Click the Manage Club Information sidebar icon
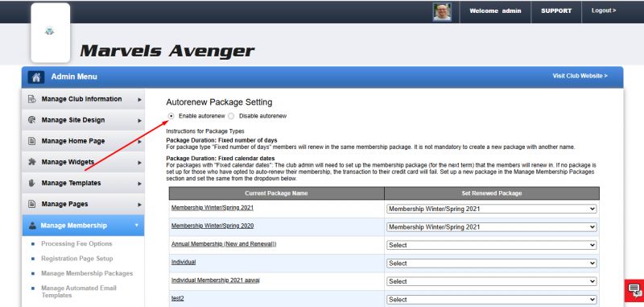Viewport: 644px width, 307px height. [x=31, y=99]
